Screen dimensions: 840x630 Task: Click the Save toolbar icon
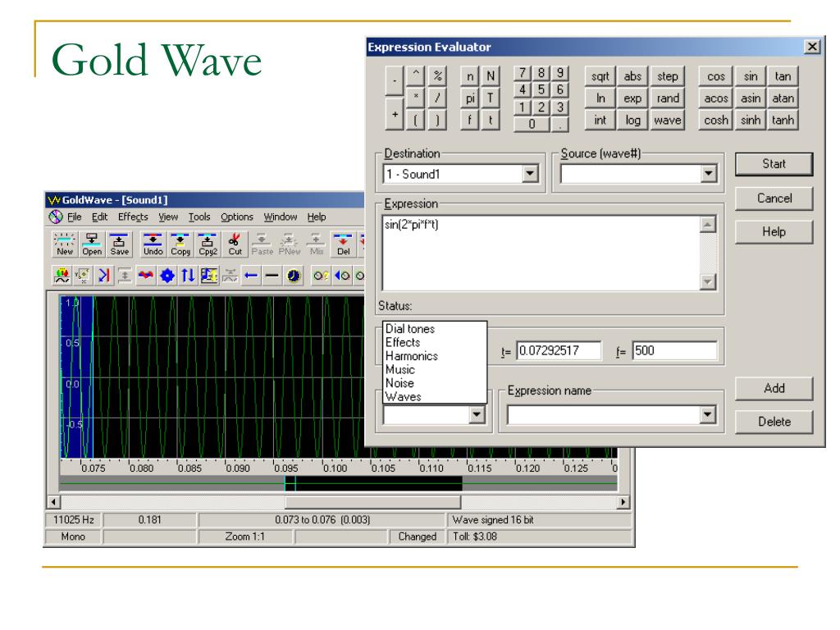tap(119, 244)
